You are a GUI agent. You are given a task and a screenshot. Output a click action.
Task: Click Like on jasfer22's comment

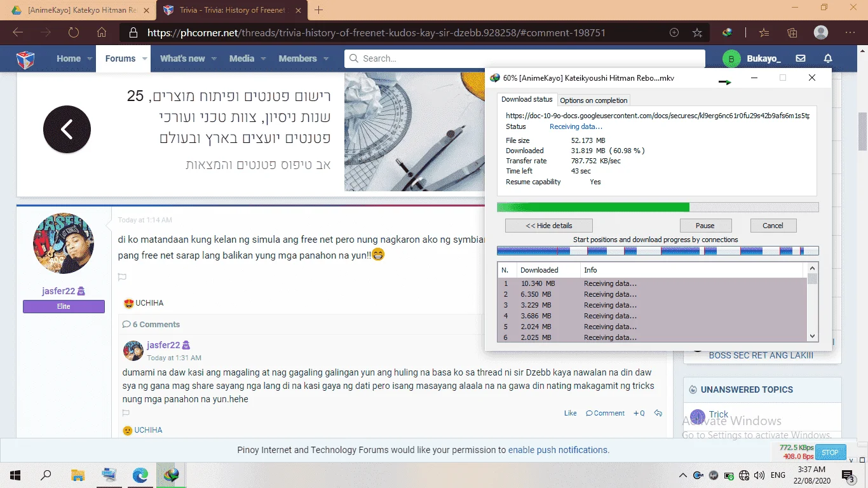[570, 413]
